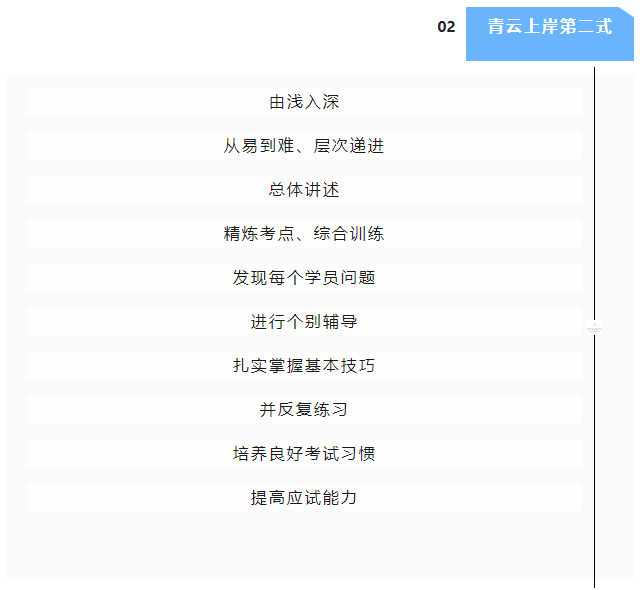Select the row 从易到难、层次递进
This screenshot has height=590, width=644.
click(304, 145)
